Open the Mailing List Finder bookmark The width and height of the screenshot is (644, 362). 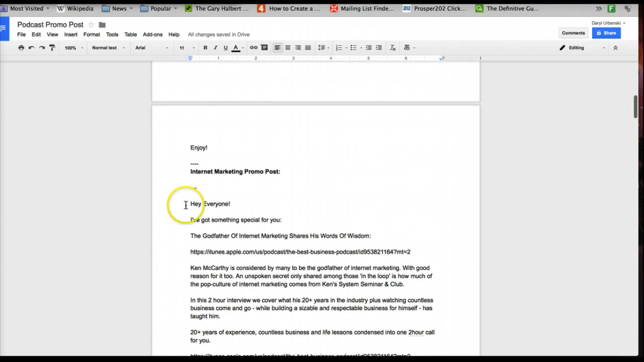pos(362,8)
